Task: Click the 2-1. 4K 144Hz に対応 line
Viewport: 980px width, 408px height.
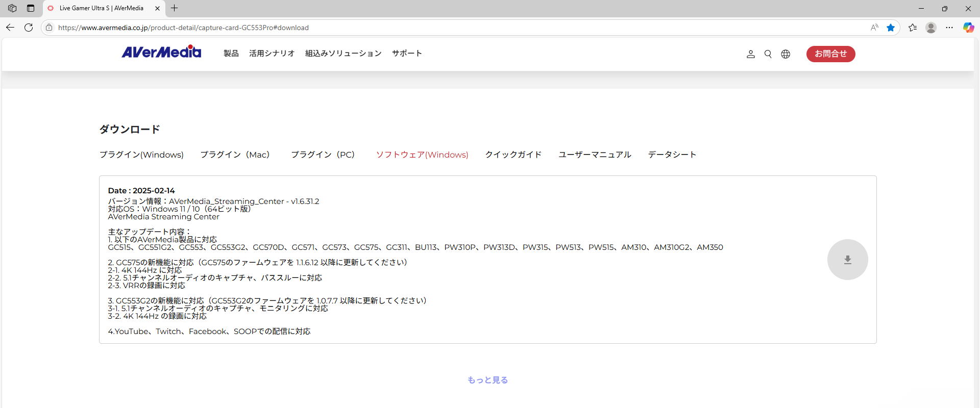Action: tap(145, 270)
